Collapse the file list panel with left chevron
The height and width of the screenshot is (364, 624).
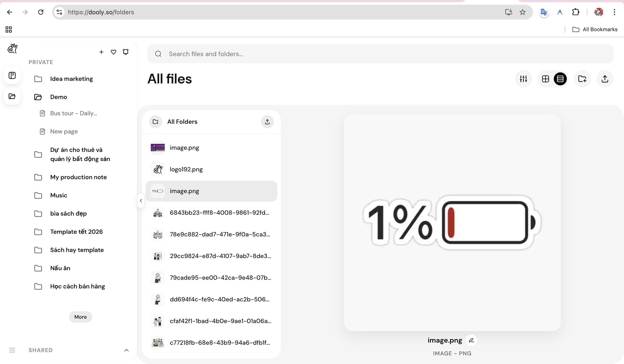tap(141, 200)
